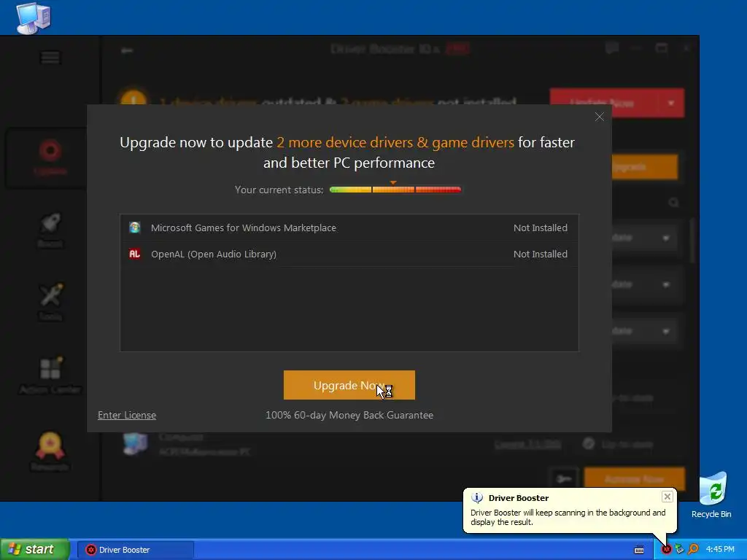Click the Microsoft Games for Windows icon

click(x=135, y=227)
